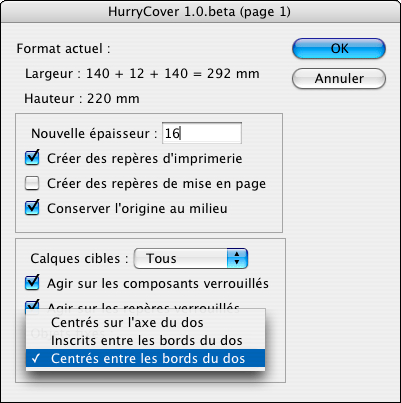Click checkmark beside Centrés entre les bords
This screenshot has width=401, height=403.
pyautogui.click(x=35, y=358)
